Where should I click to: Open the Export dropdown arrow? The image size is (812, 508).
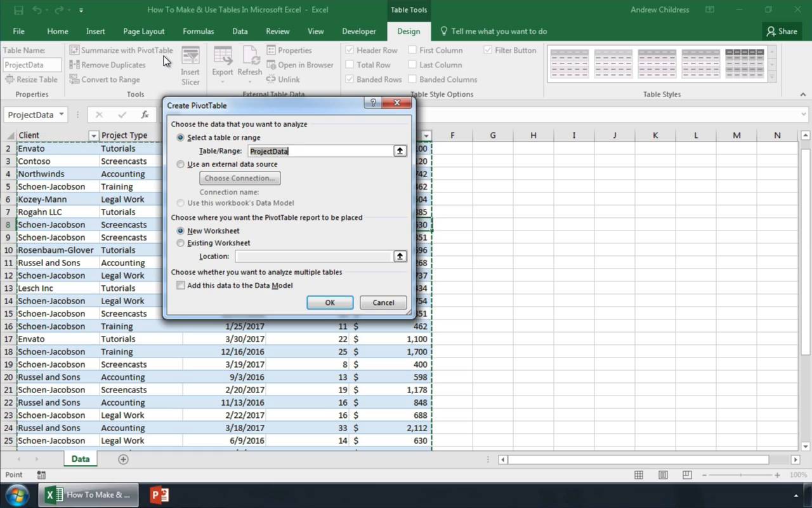pyautogui.click(x=222, y=81)
